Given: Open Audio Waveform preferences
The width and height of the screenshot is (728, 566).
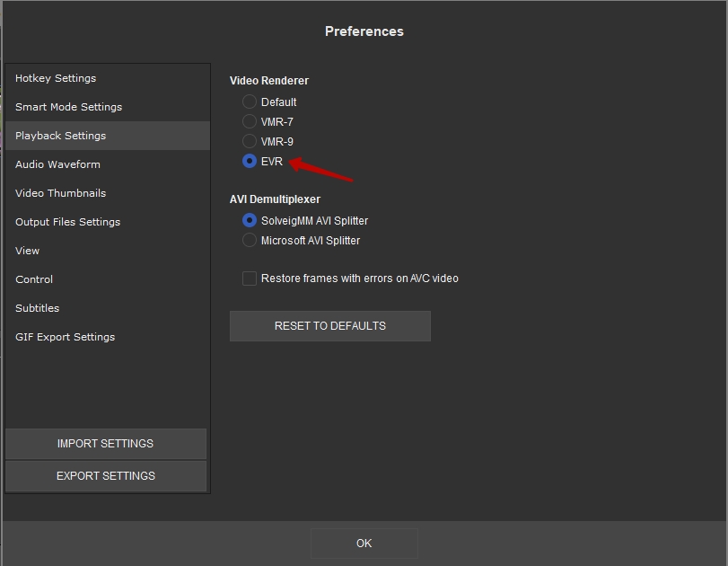Looking at the screenshot, I should (x=57, y=164).
